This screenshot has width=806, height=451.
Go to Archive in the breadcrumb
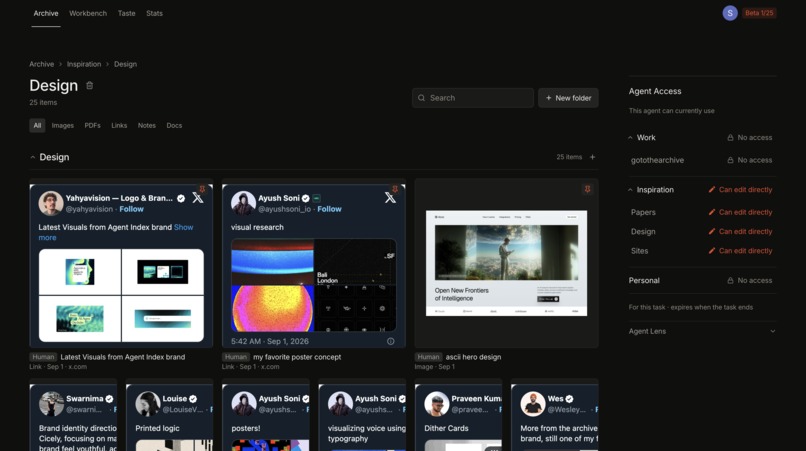coord(42,64)
